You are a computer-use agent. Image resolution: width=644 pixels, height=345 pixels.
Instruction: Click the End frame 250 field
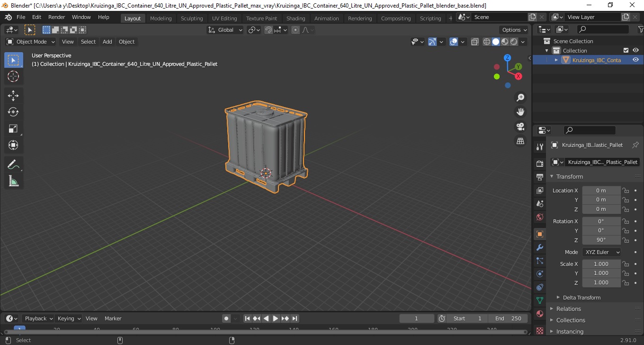tap(508, 318)
